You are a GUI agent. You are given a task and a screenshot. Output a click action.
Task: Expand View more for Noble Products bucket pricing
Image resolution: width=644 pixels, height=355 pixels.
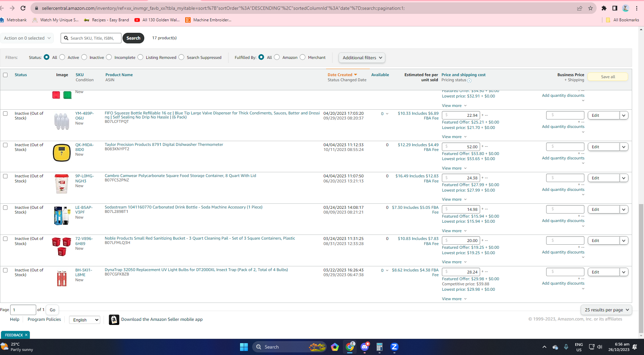pos(454,262)
